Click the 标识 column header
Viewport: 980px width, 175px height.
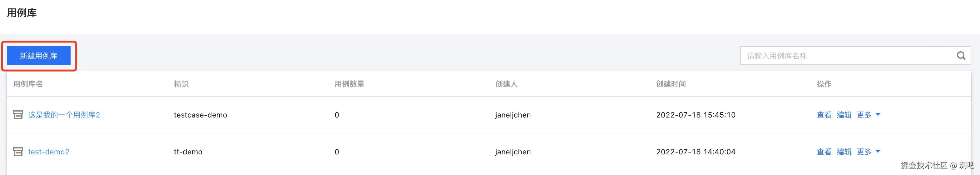(x=181, y=84)
